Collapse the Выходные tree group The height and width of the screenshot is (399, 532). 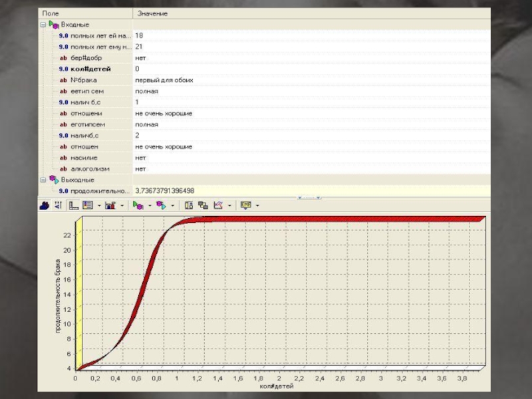pos(43,180)
